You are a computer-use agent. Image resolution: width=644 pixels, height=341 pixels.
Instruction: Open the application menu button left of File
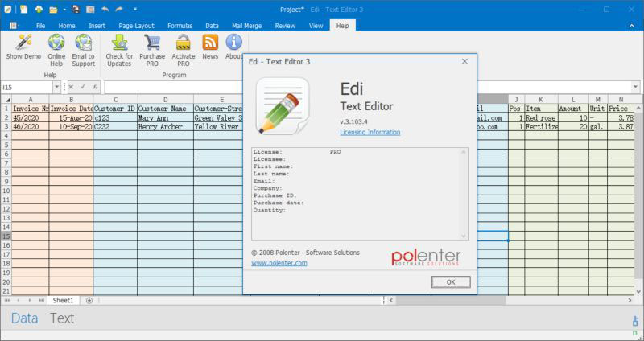[x=14, y=26]
